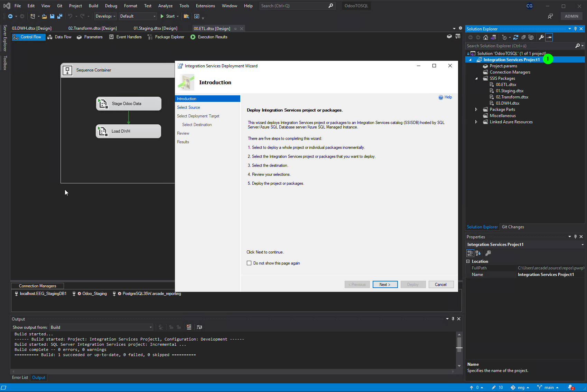Switch to 01.Staging.dtsx [Design] tab
587x392 pixels.
click(x=155, y=28)
